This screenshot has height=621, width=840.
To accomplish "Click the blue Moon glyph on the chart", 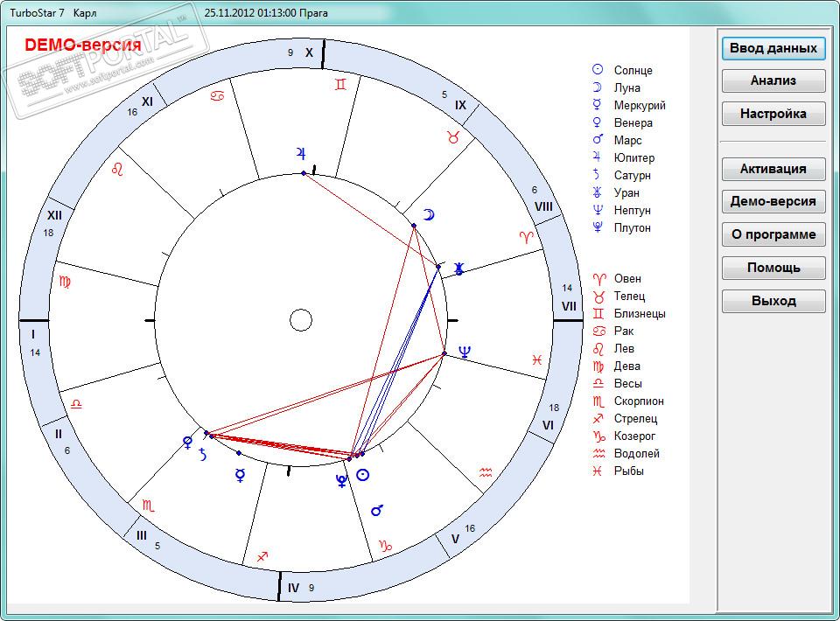I will 429,214.
